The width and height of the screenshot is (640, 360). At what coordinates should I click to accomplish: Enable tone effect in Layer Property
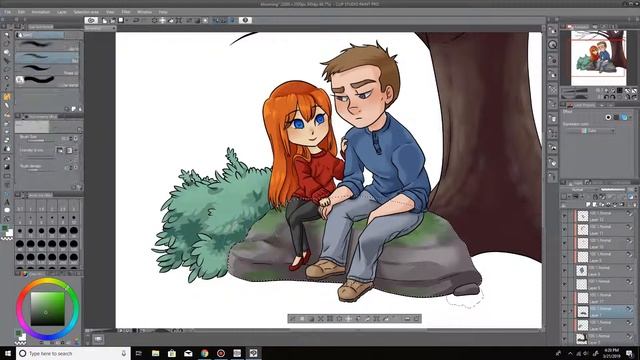tap(616, 117)
